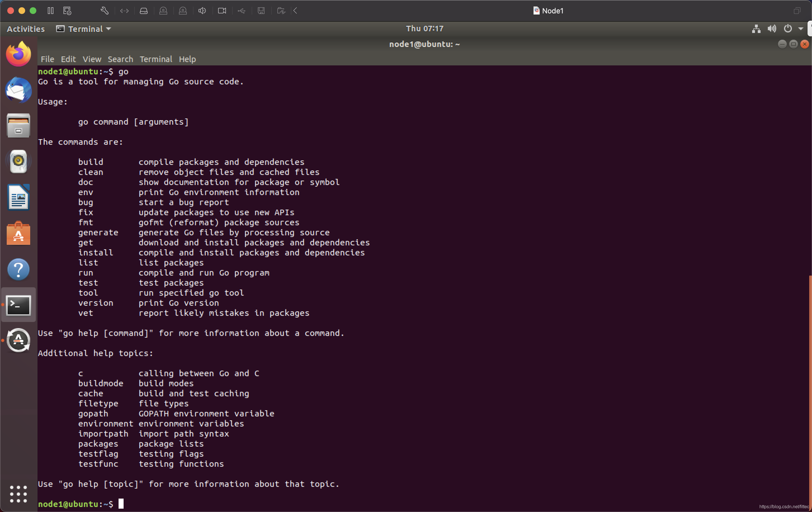Click the wired network status icon
The width and height of the screenshot is (812, 512).
point(756,29)
